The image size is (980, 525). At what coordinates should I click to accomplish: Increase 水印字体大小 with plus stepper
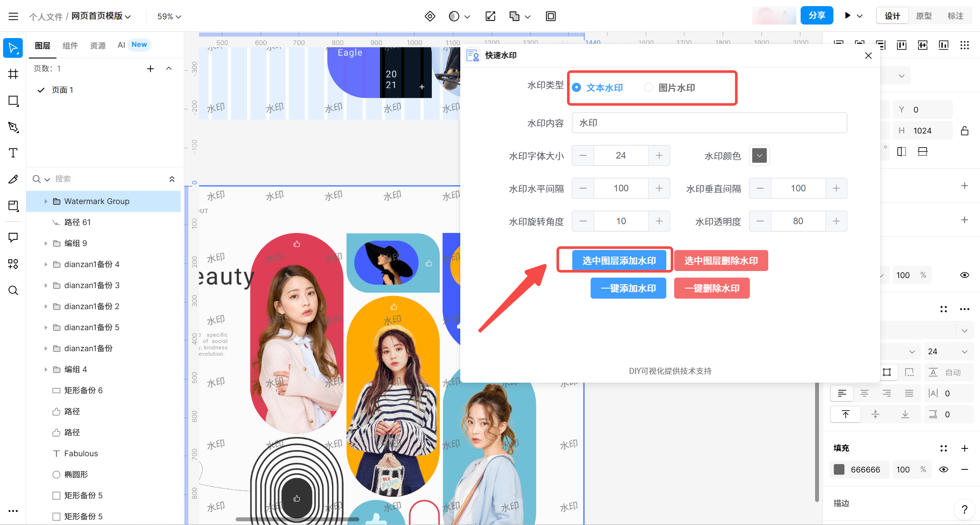(x=659, y=155)
